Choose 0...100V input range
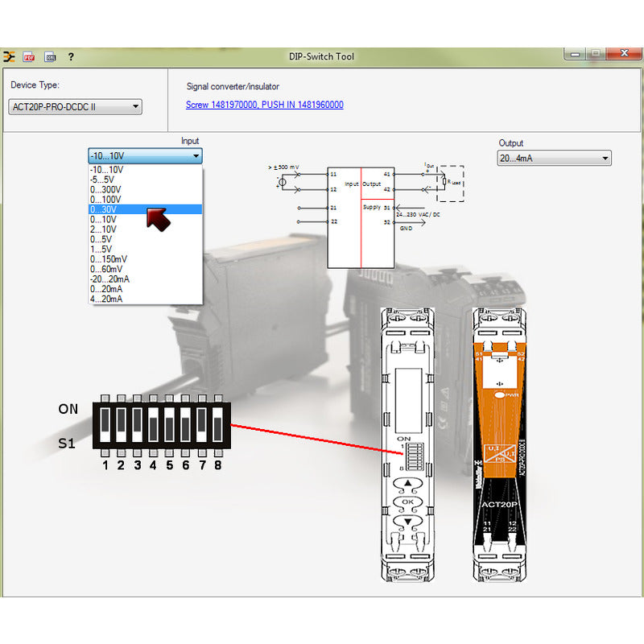The width and height of the screenshot is (644, 644). (x=146, y=199)
